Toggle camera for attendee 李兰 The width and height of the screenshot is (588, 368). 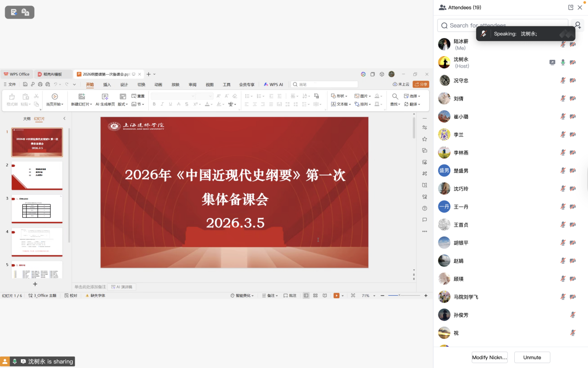pos(573,134)
